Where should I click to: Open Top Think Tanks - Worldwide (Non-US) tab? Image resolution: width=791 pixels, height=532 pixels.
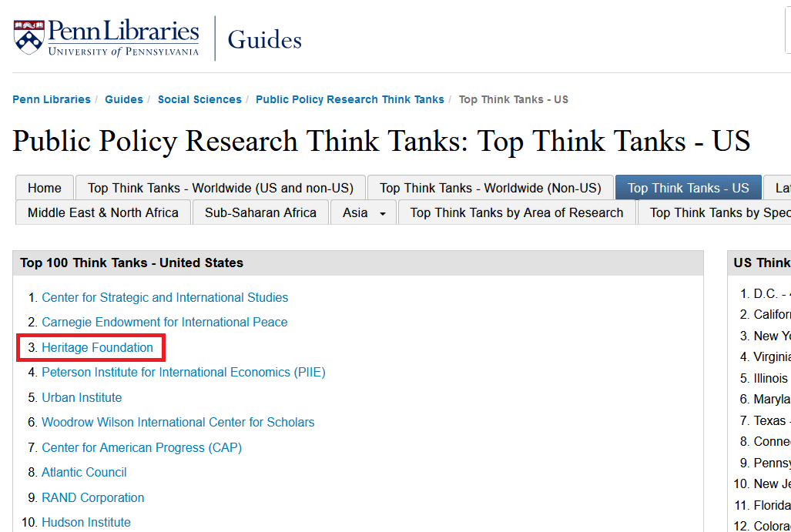click(491, 188)
